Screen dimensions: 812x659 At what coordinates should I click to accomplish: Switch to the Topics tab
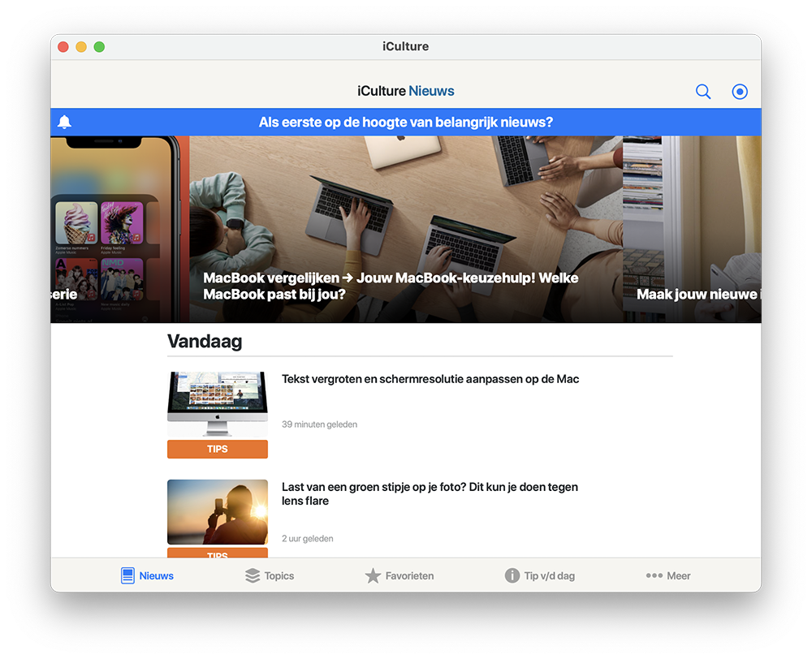click(270, 575)
